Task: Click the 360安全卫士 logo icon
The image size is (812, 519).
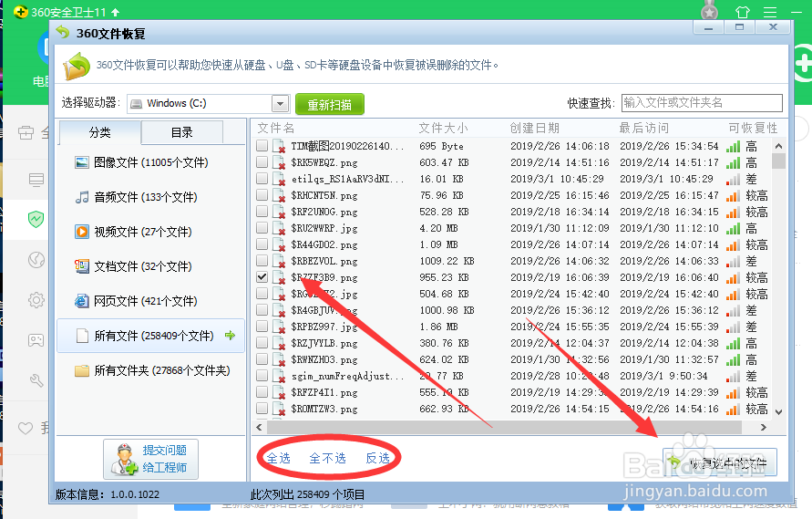Action: point(20,12)
